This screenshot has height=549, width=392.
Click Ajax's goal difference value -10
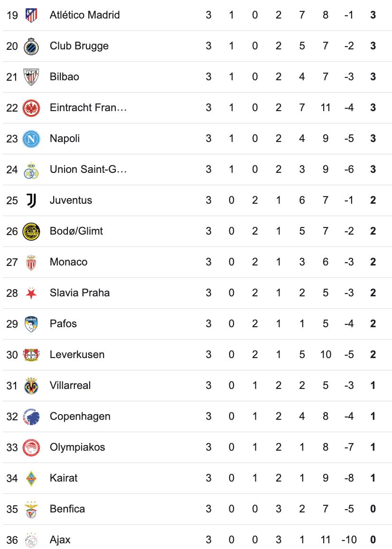click(349, 540)
